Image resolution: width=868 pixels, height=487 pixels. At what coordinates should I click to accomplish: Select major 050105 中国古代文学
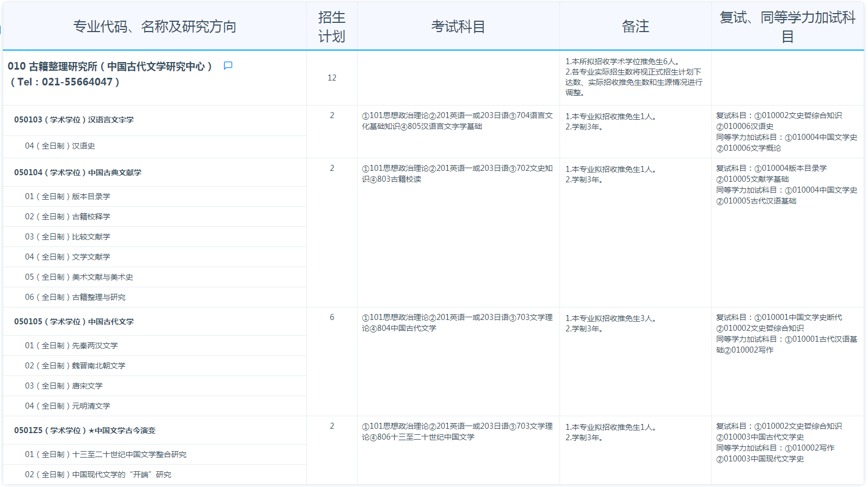[74, 322]
